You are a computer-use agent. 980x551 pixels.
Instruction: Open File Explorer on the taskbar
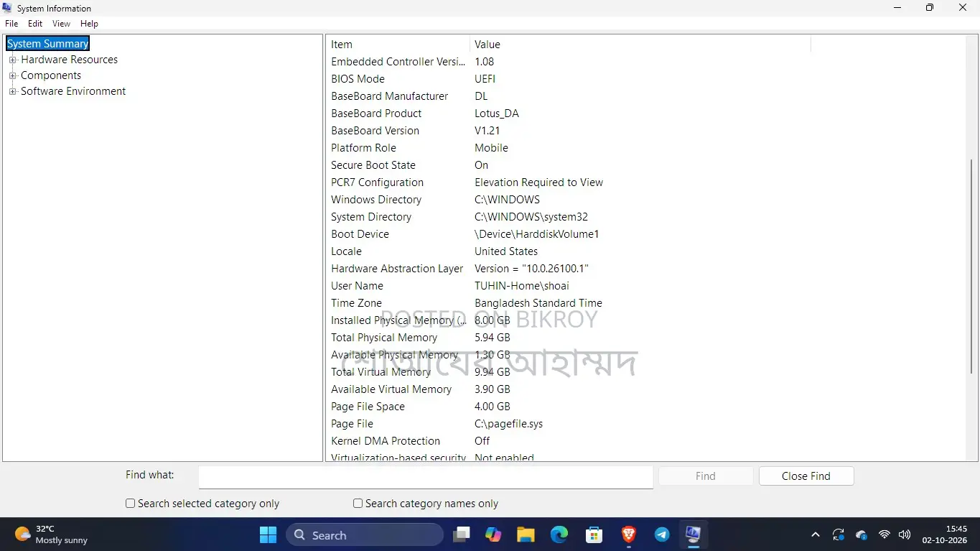click(x=526, y=534)
